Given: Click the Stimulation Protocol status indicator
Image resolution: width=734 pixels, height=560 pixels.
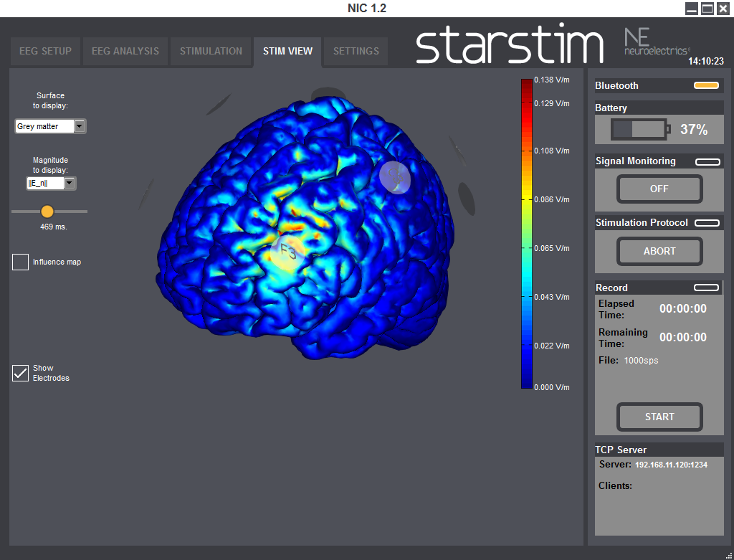Looking at the screenshot, I should point(707,223).
